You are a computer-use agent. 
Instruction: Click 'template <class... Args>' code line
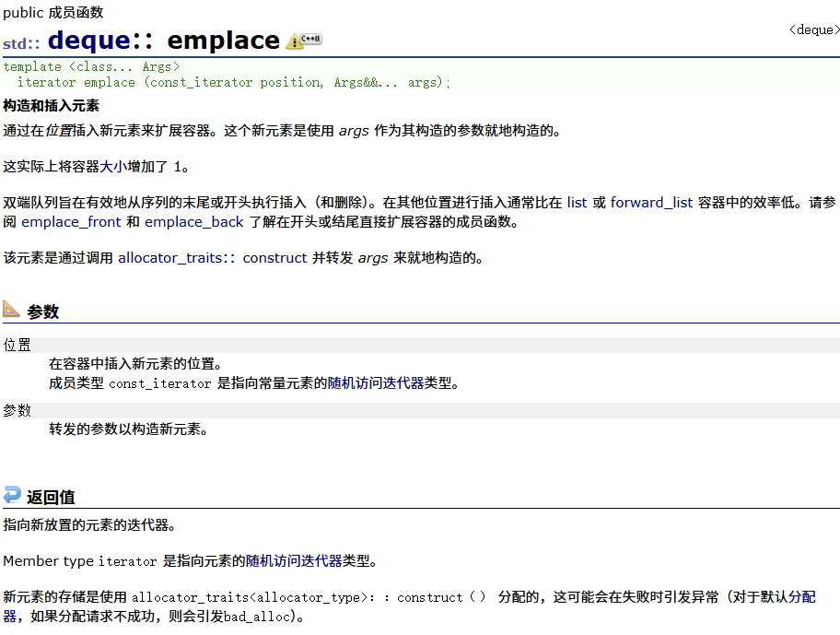click(91, 67)
